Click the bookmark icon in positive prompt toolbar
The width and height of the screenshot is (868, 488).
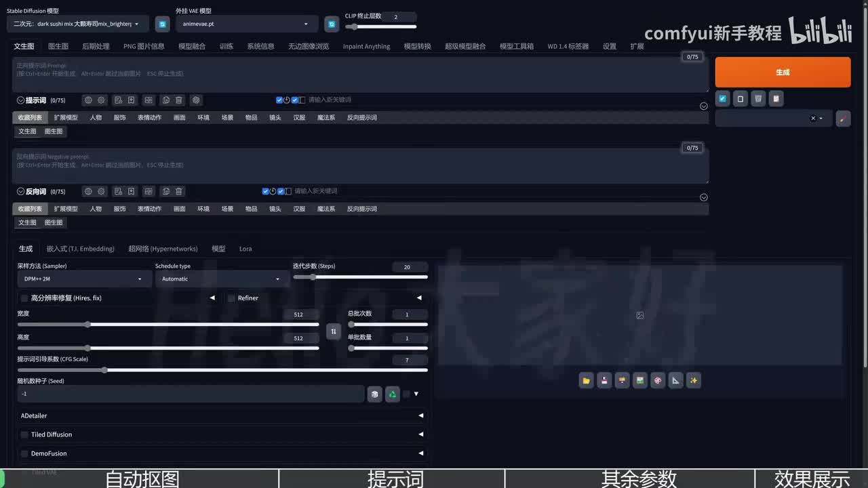pos(131,100)
